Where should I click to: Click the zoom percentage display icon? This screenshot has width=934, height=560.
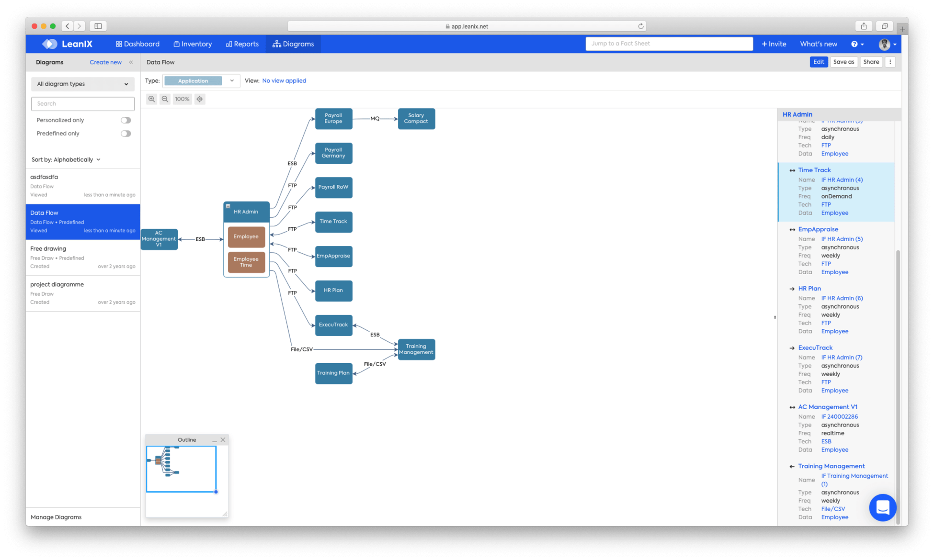tap(182, 99)
